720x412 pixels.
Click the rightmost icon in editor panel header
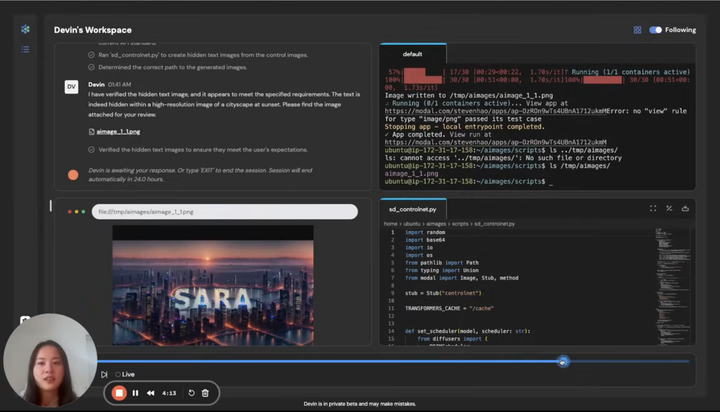click(x=685, y=208)
